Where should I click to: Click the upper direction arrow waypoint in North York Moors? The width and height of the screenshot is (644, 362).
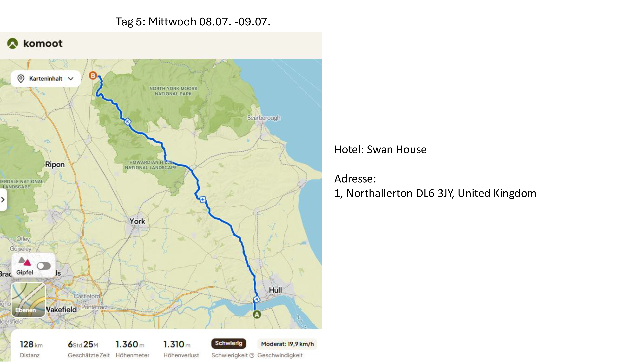click(128, 122)
